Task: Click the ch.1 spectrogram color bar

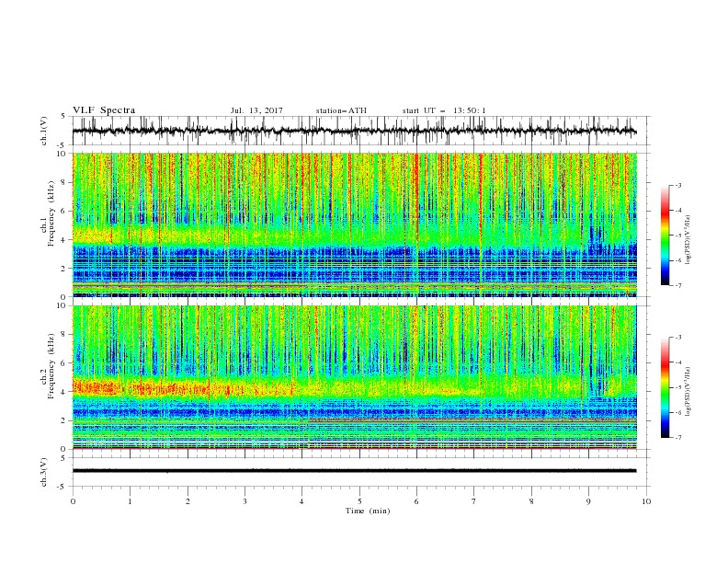Action: 665,235
